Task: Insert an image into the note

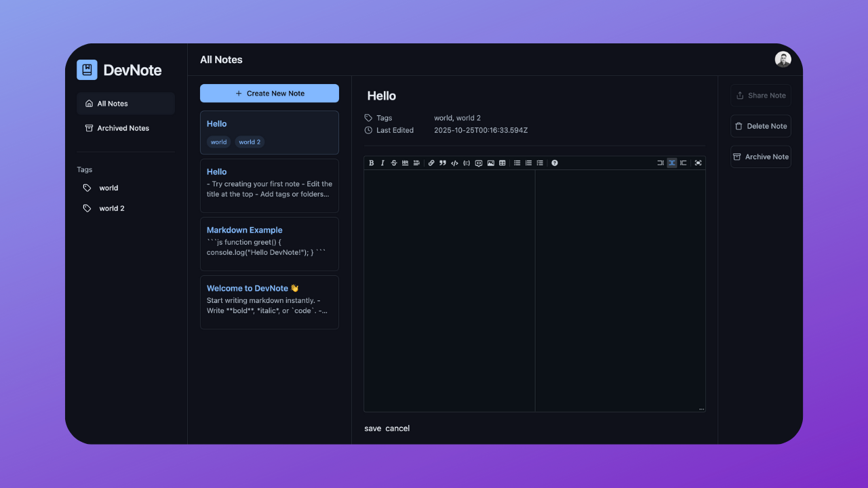Action: pyautogui.click(x=490, y=163)
